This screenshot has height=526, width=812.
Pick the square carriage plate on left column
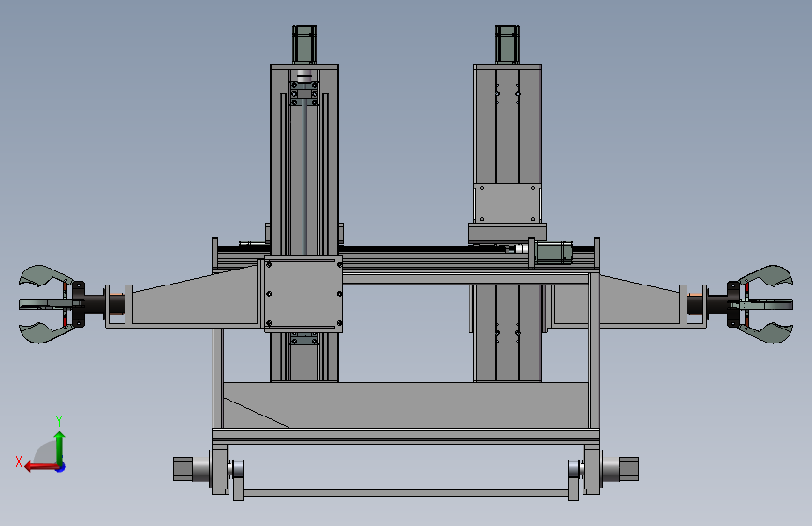click(x=303, y=294)
